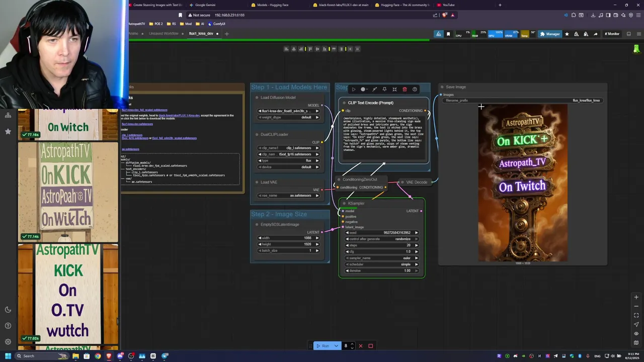
Task: Select the diffusion model flux1-krea-dev combo
Action: 289,111
